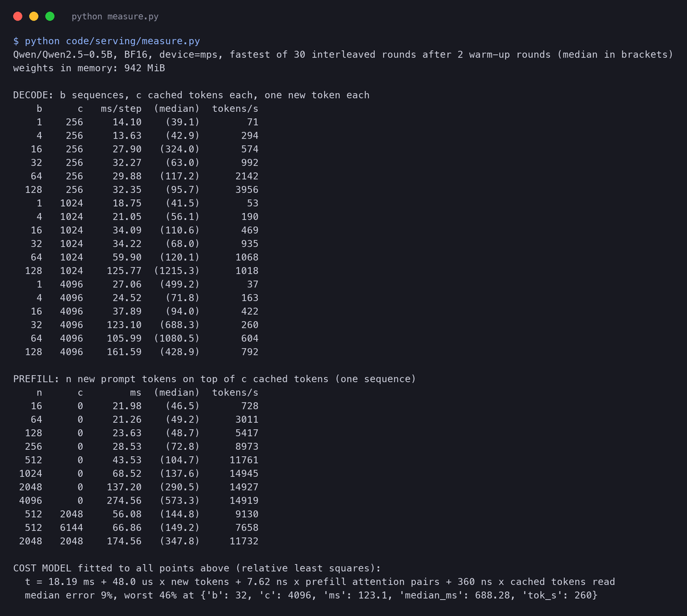
Task: Click prefill ms value 274.56
Action: pos(124,500)
